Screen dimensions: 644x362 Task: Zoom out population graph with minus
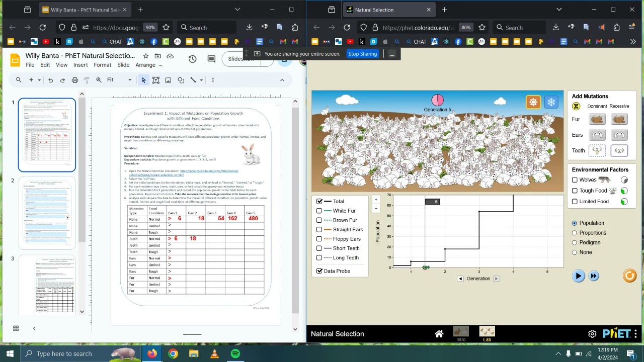pos(376,208)
